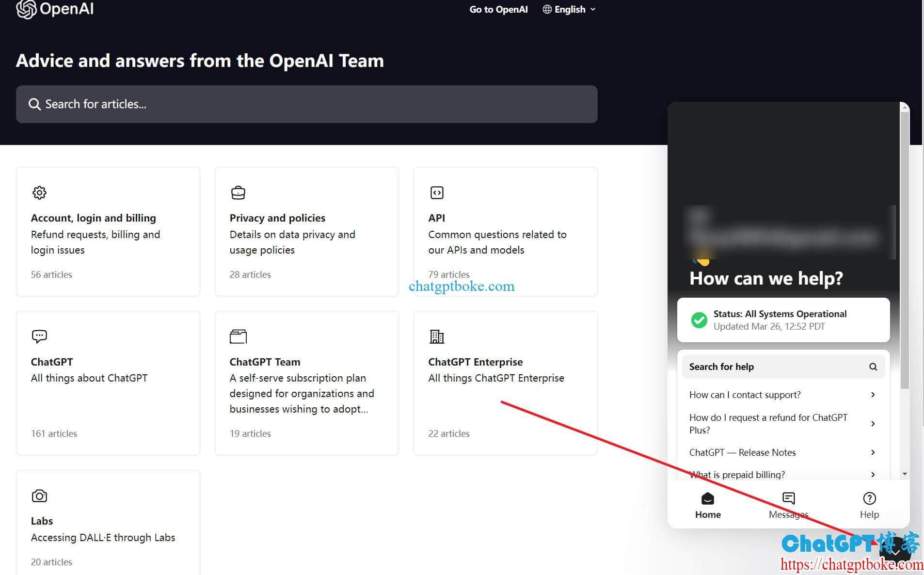
Task: Click the briefcase icon for Privacy and policies
Action: pyautogui.click(x=238, y=192)
